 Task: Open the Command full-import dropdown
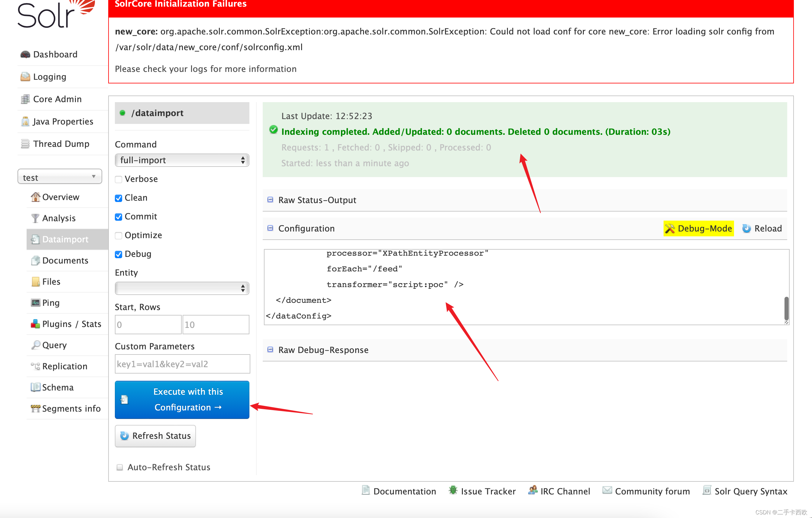[x=182, y=160]
